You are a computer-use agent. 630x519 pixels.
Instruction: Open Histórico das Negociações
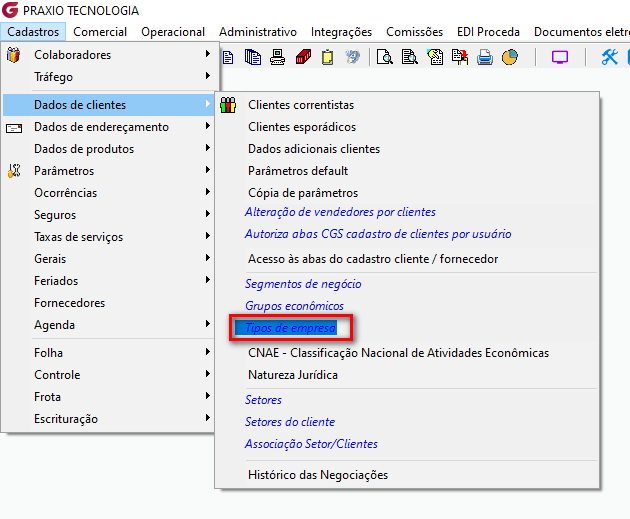(318, 475)
